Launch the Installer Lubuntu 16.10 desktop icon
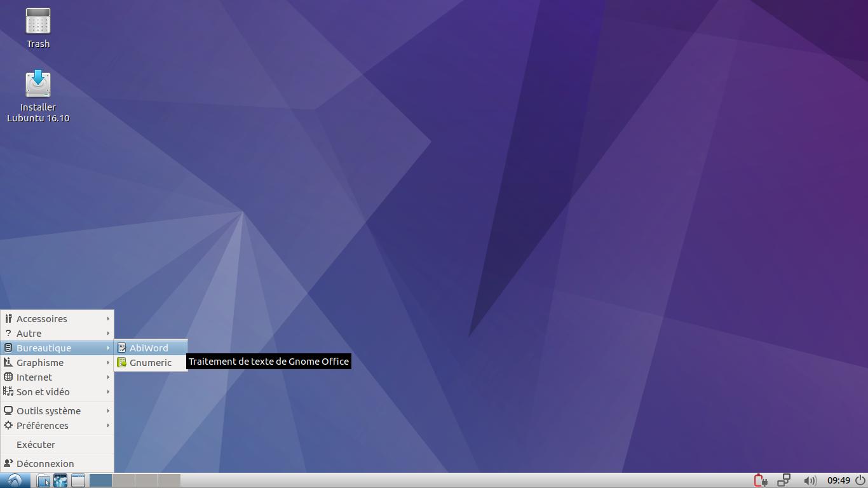Viewport: 868px width, 488px height. coord(38,96)
